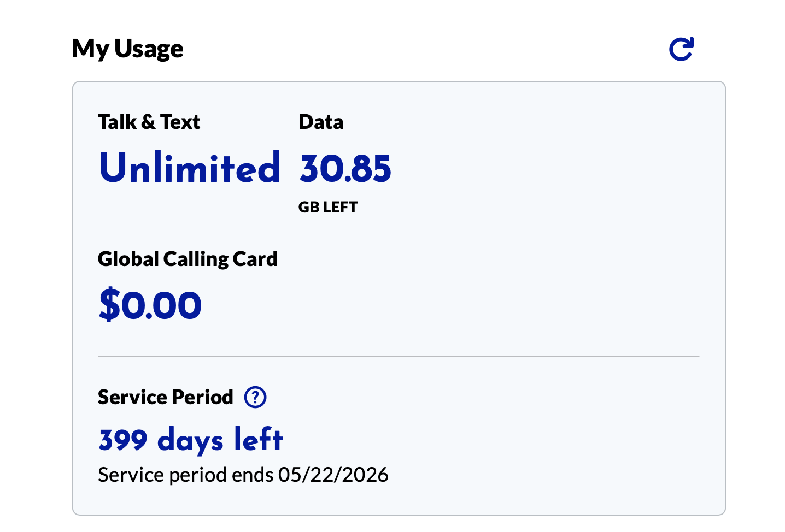Click the service period end date text
Image resolution: width=785 pixels, height=532 pixels.
click(x=243, y=475)
